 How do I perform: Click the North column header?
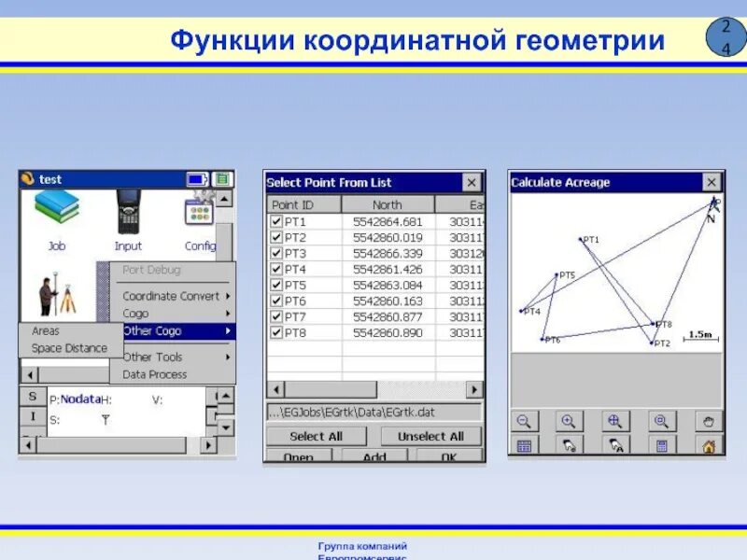pyautogui.click(x=388, y=204)
